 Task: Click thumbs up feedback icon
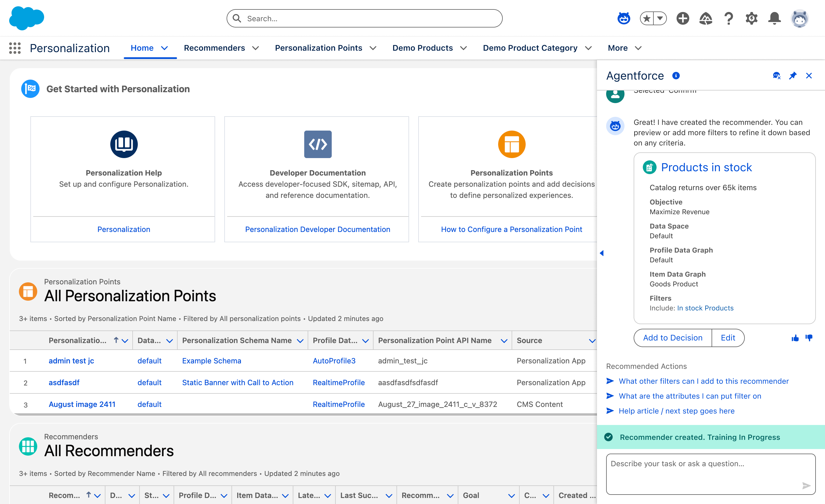[x=795, y=338]
